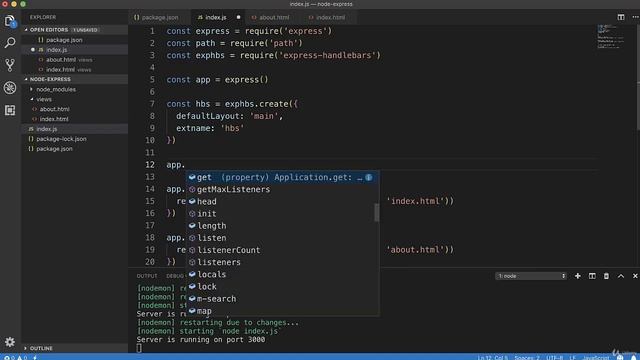640x360 pixels.
Task: Open index.js in Open Editors
Action: pos(57,50)
